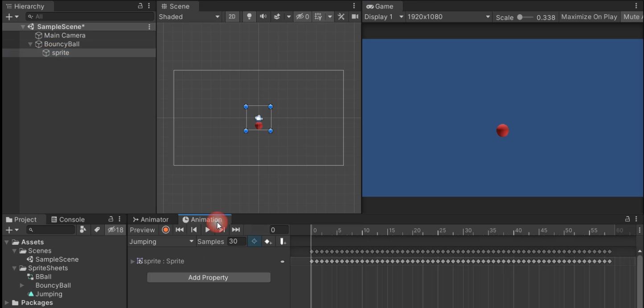This screenshot has width=644, height=308.
Task: Jump to the first keyframe of the clip
Action: click(180, 230)
